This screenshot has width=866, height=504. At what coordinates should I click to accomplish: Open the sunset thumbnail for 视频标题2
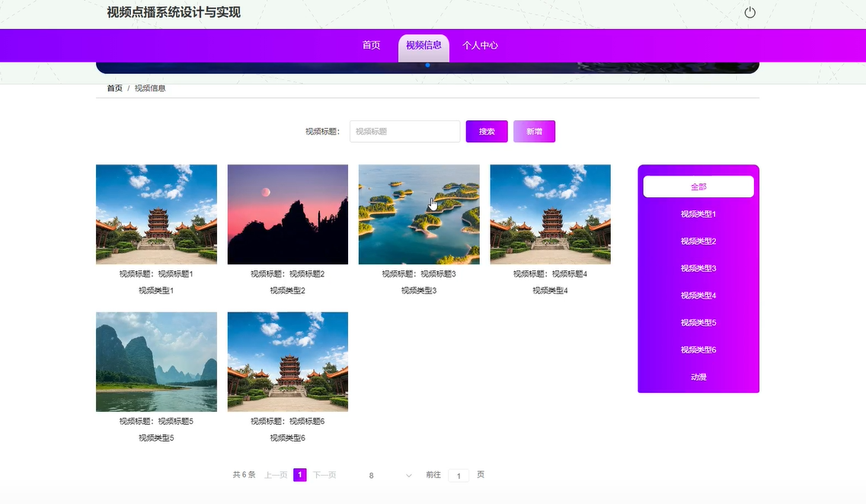click(x=288, y=214)
